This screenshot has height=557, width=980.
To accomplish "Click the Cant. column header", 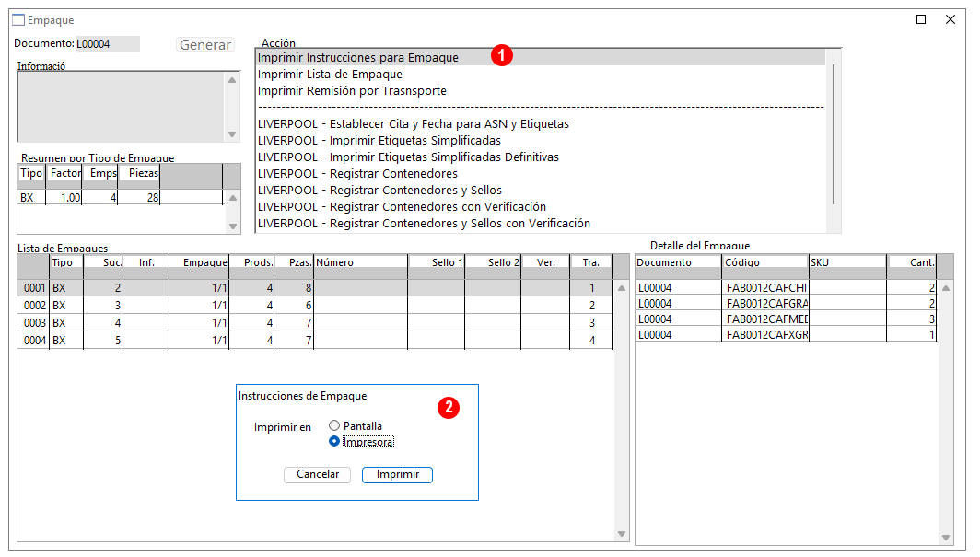I will tap(912, 262).
